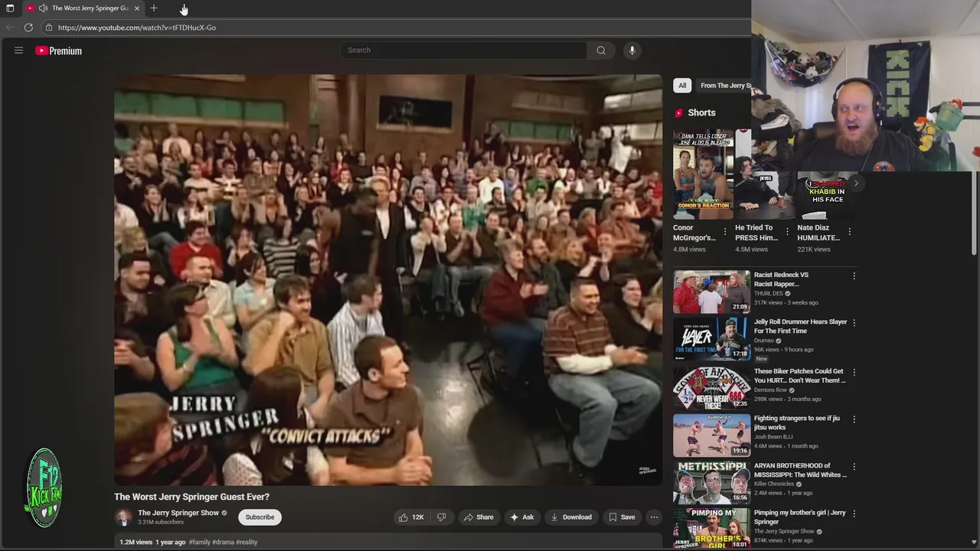Open options for Nate Diaz HUMILIATE short
The height and width of the screenshot is (551, 980).
click(x=849, y=232)
